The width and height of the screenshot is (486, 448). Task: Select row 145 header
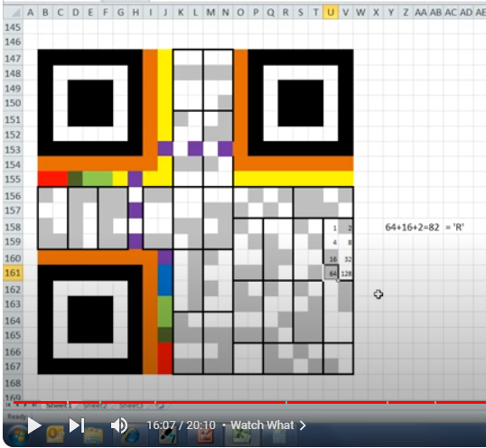pos(13,27)
